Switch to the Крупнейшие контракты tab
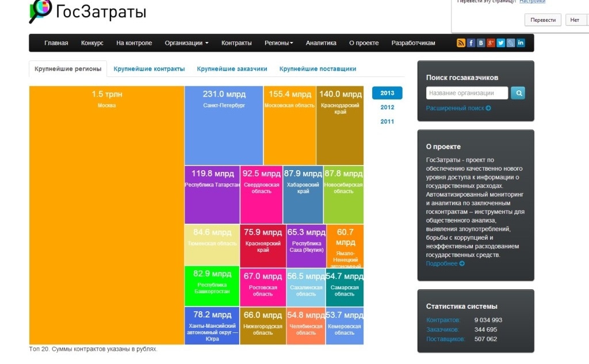Screen dimensions: 589x364 pyautogui.click(x=148, y=68)
